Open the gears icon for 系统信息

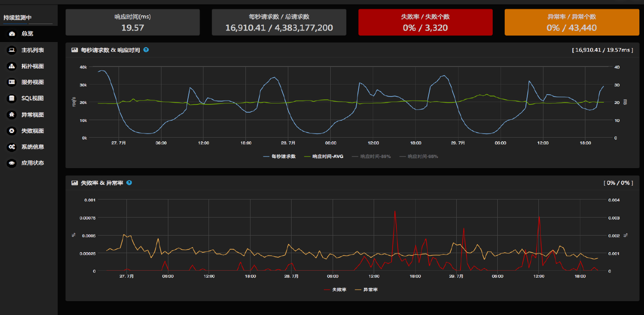(x=12, y=147)
